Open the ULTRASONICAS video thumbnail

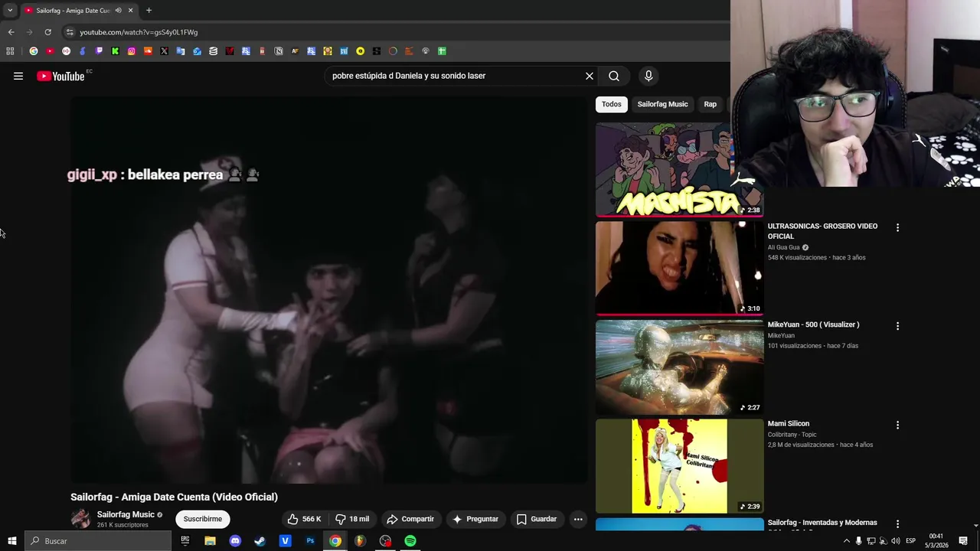point(679,269)
